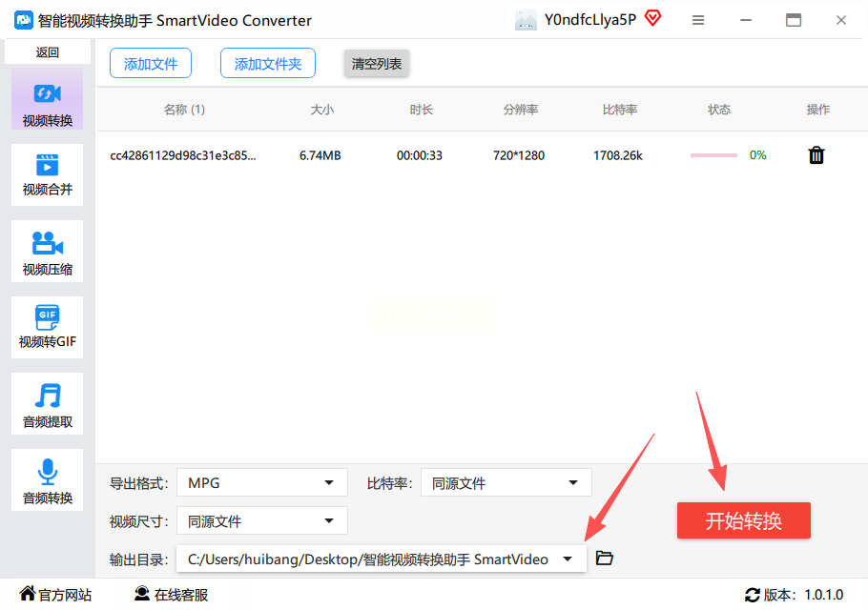
Task: Open the hamburger menu in title bar
Action: [x=698, y=20]
